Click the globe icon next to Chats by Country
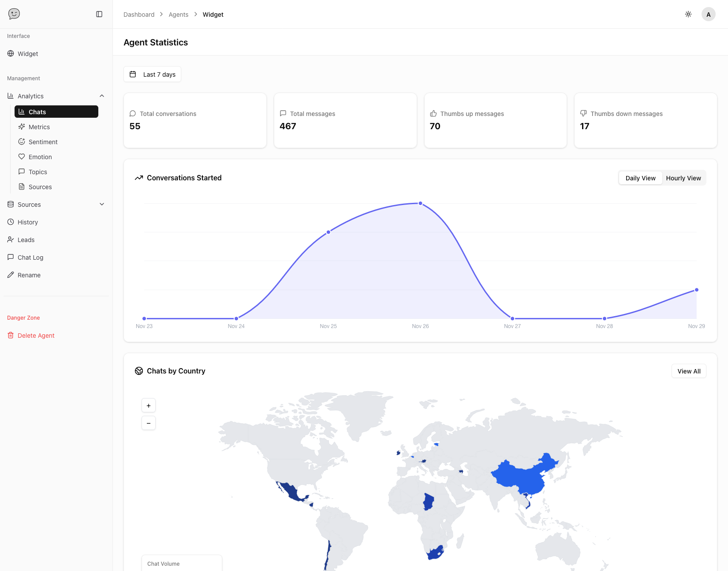Screen dimensions: 728x571 (139, 371)
